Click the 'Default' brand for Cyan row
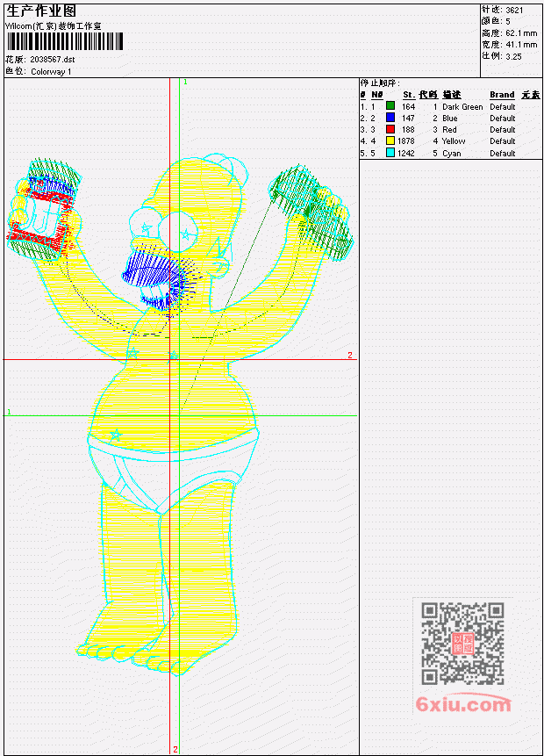Viewport: 544px width, 756px height. pos(503,154)
